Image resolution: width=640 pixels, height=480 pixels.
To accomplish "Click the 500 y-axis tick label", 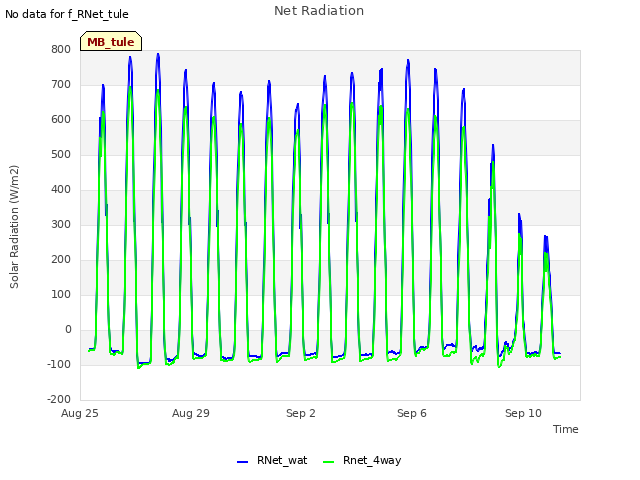I will [x=61, y=155].
